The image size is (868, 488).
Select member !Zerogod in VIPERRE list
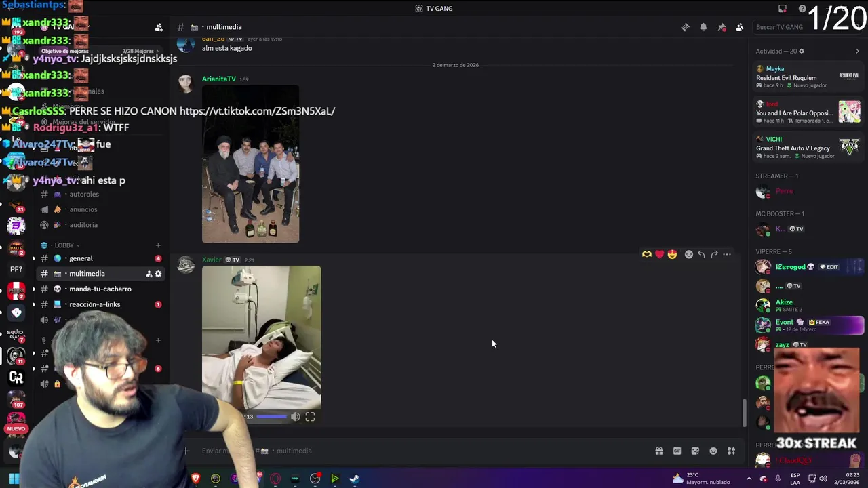click(808, 266)
